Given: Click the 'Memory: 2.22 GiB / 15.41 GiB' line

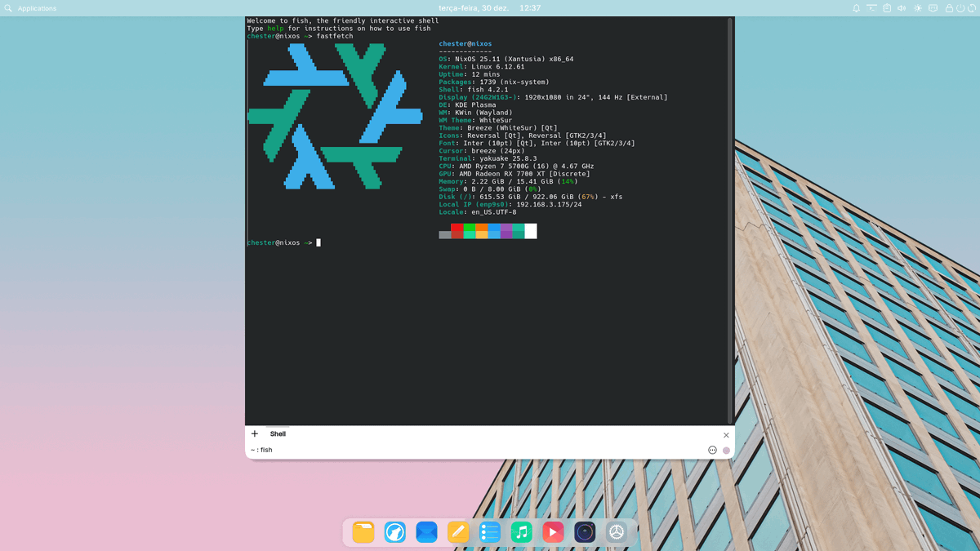Looking at the screenshot, I should (508, 181).
